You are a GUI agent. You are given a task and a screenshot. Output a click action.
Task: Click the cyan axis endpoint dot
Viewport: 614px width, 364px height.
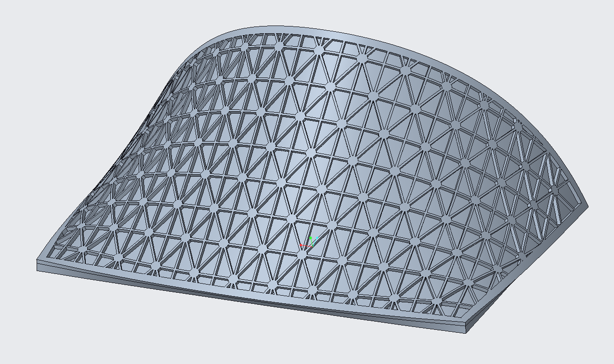(x=317, y=237)
